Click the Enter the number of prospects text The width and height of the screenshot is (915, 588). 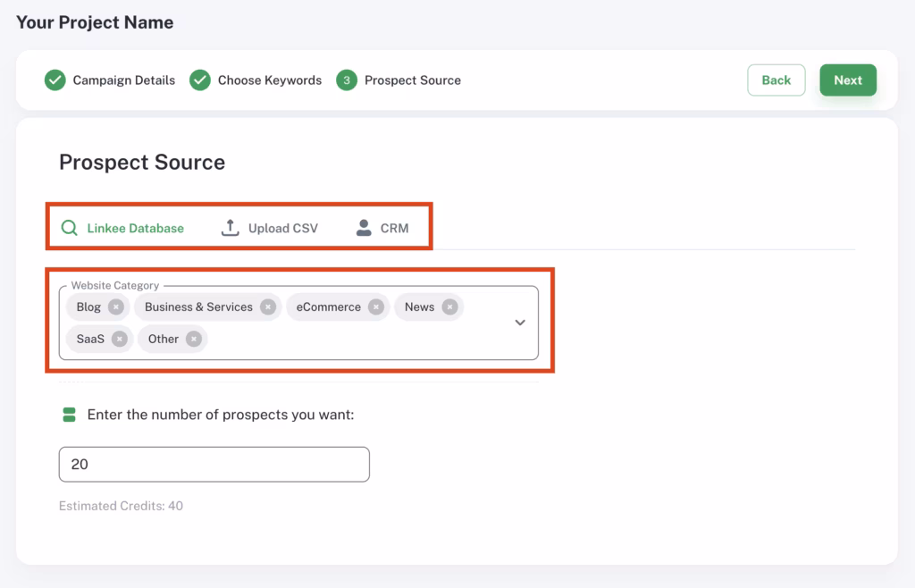pyautogui.click(x=221, y=415)
